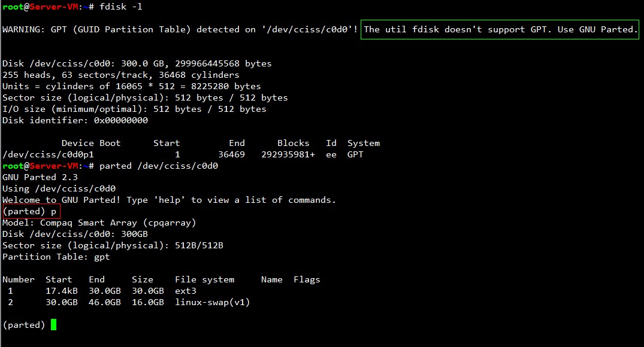644x347 pixels.
Task: Click the red-boxed '(parted) p' command
Action: pyautogui.click(x=31, y=212)
